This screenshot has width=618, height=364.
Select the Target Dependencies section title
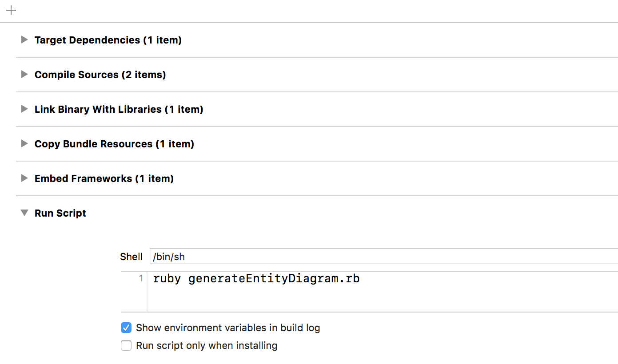point(108,40)
